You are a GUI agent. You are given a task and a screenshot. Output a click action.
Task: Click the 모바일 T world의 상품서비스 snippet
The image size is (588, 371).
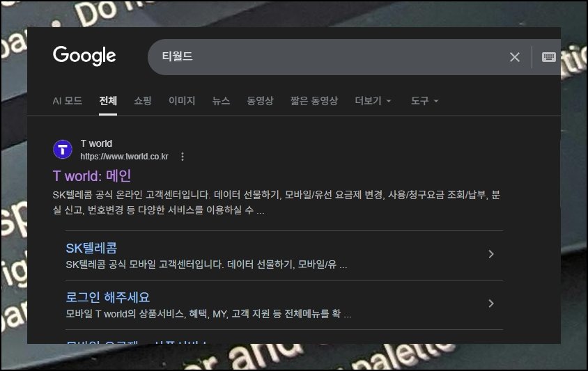208,314
